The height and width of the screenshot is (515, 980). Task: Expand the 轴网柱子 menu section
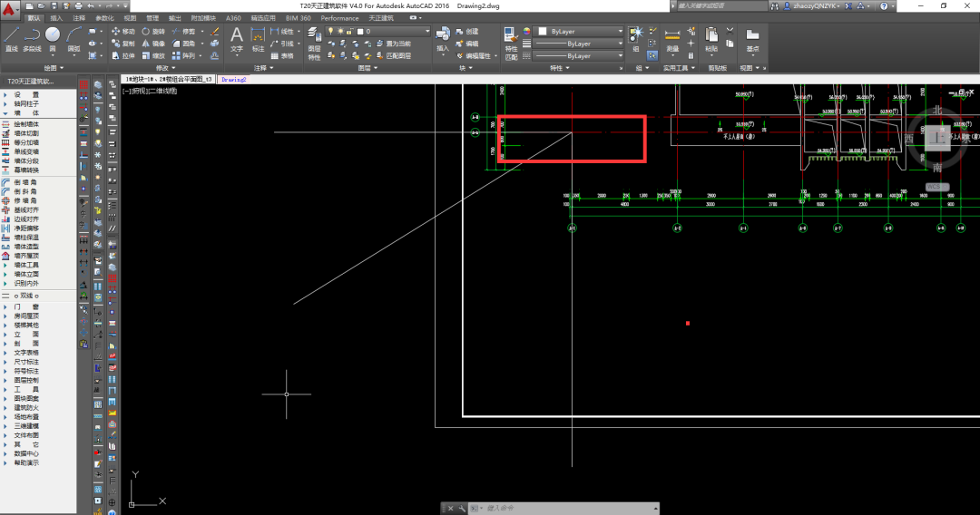coord(26,103)
